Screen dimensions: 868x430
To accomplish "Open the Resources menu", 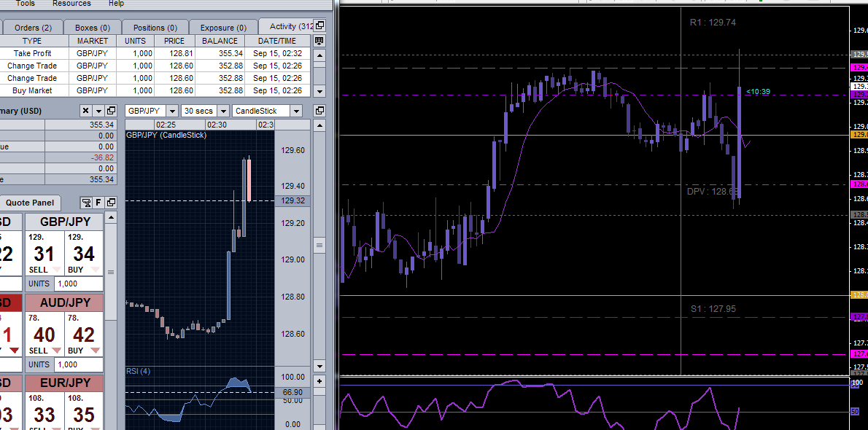I will tap(71, 4).
